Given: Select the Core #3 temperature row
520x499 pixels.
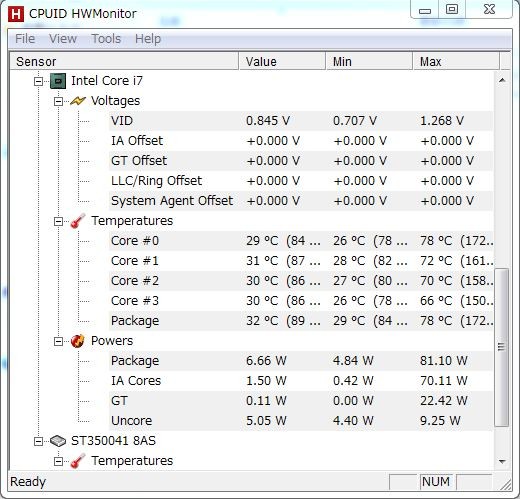Looking at the screenshot, I should pyautogui.click(x=301, y=301).
